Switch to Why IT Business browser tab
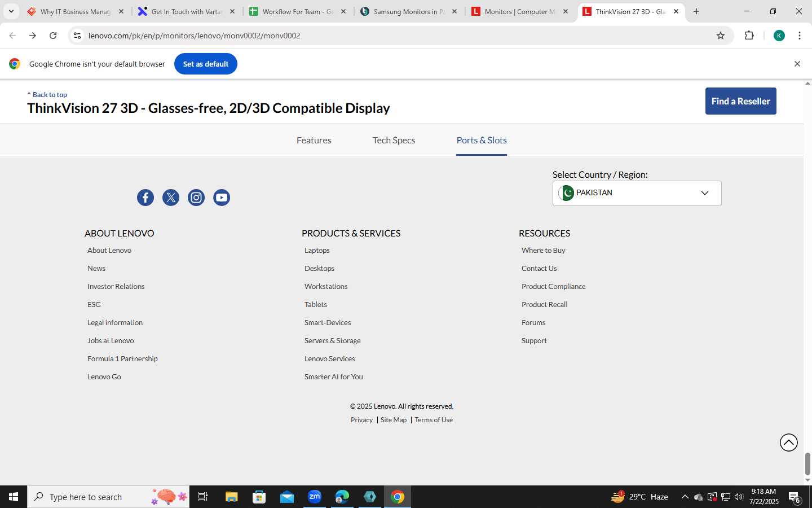 point(75,11)
